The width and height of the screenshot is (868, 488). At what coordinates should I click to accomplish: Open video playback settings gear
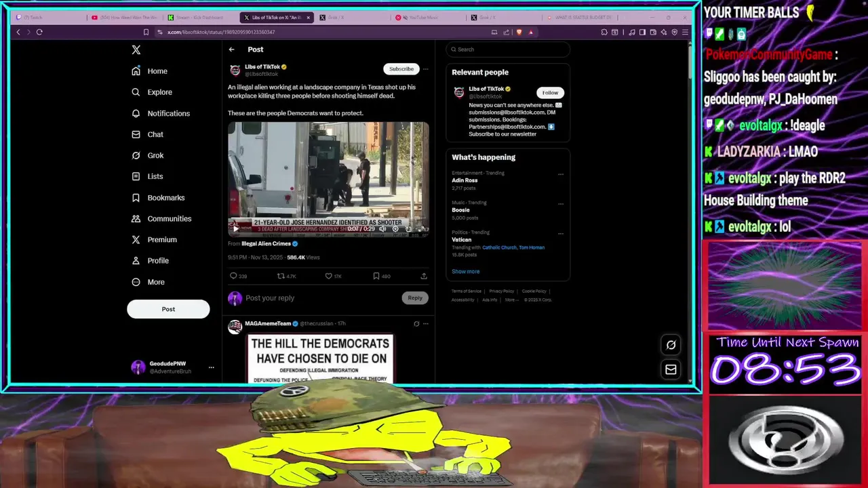[x=395, y=229]
